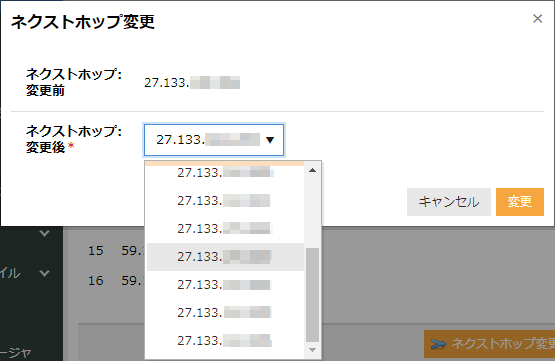Choose the highlighted 27.133 list option
The image size is (555, 361).
[225, 257]
